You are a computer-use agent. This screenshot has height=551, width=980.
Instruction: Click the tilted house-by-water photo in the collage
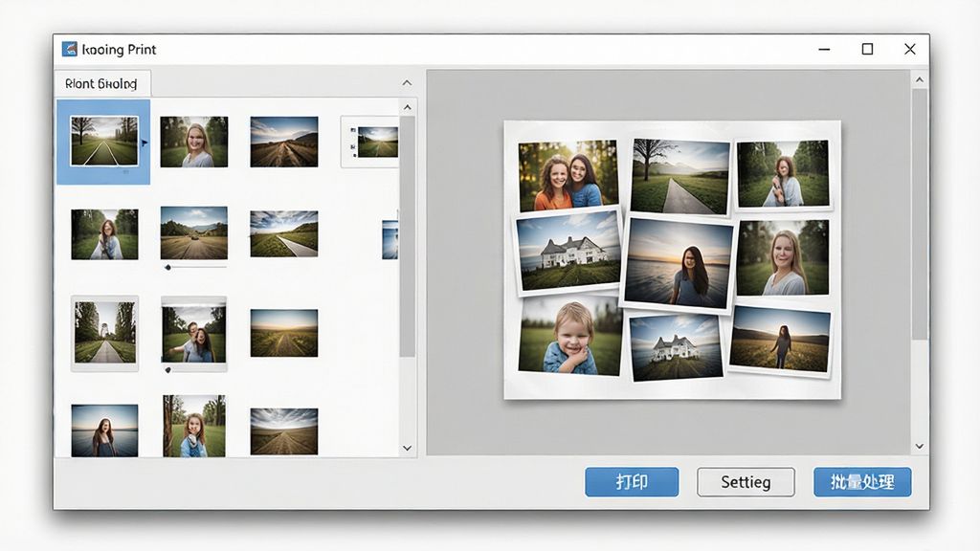[676, 346]
